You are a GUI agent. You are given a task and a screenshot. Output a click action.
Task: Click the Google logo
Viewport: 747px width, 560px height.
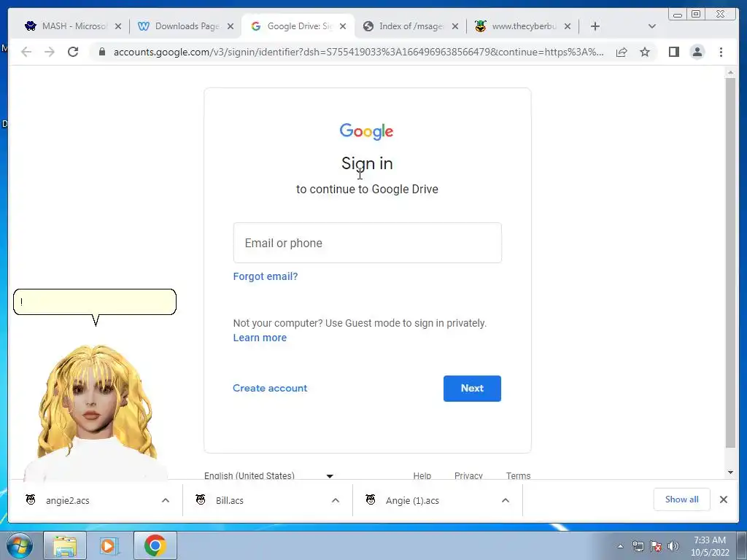coord(366,132)
